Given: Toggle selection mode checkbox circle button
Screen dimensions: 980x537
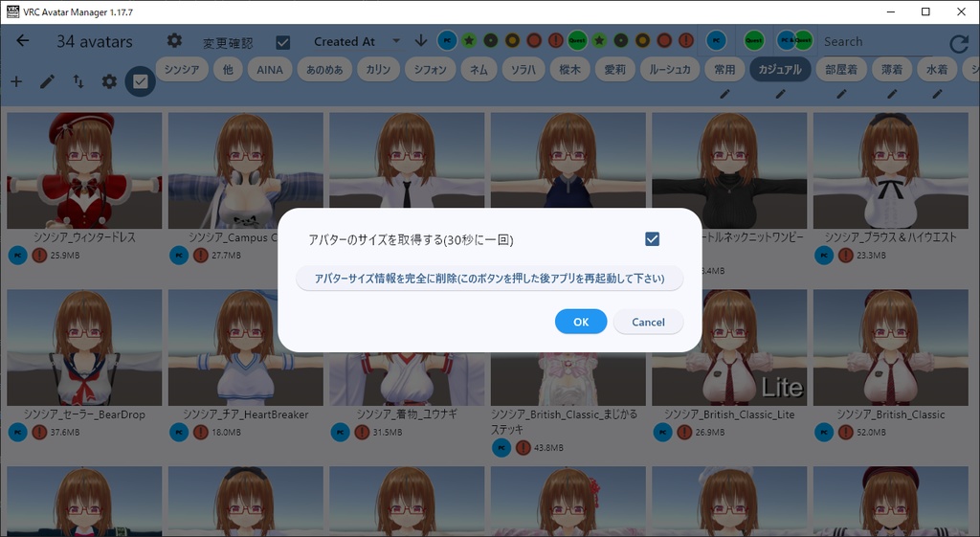Looking at the screenshot, I should [x=140, y=82].
